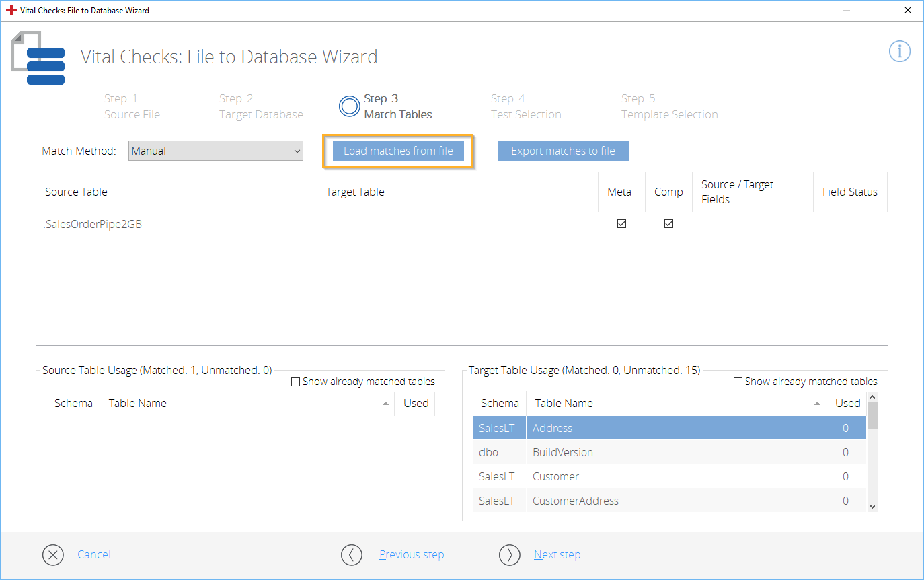Click the Previous step arrow icon
924x580 pixels.
tap(352, 554)
